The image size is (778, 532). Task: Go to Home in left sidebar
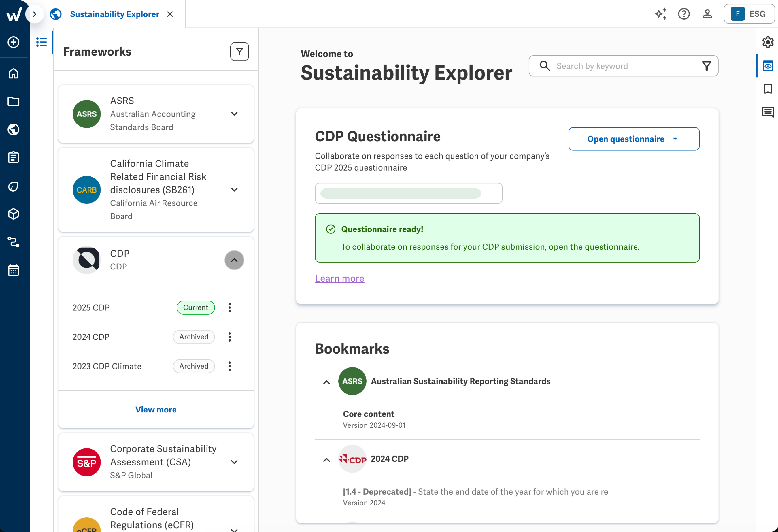tap(13, 73)
